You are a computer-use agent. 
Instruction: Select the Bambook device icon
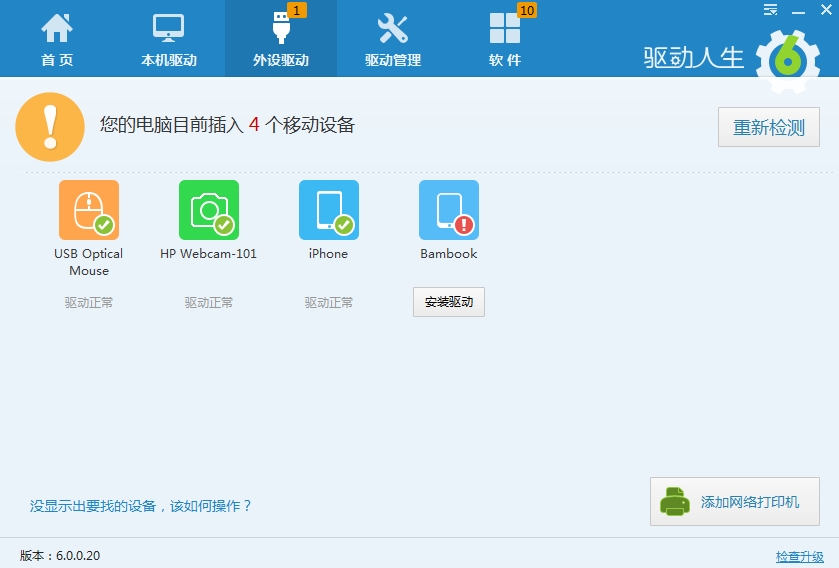[x=448, y=210]
